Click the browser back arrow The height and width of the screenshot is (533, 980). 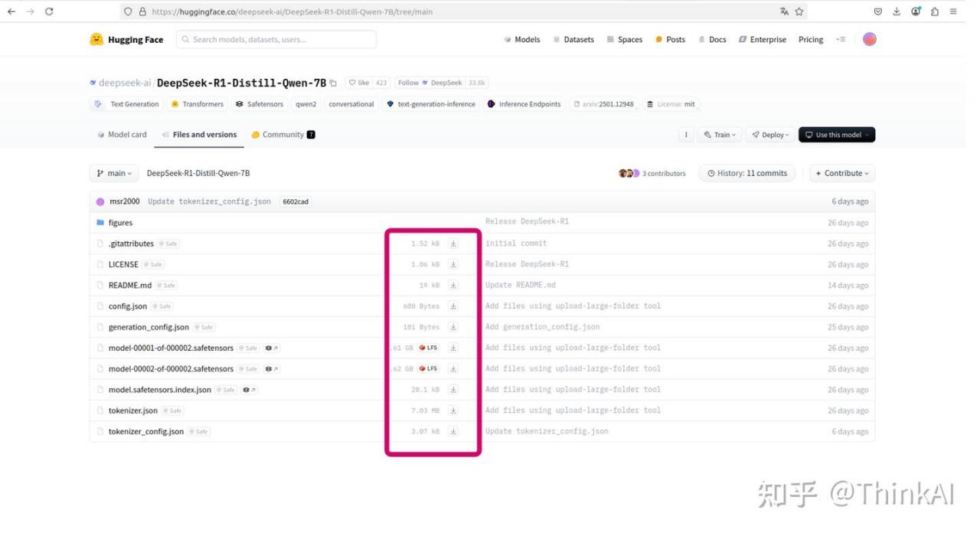[11, 11]
